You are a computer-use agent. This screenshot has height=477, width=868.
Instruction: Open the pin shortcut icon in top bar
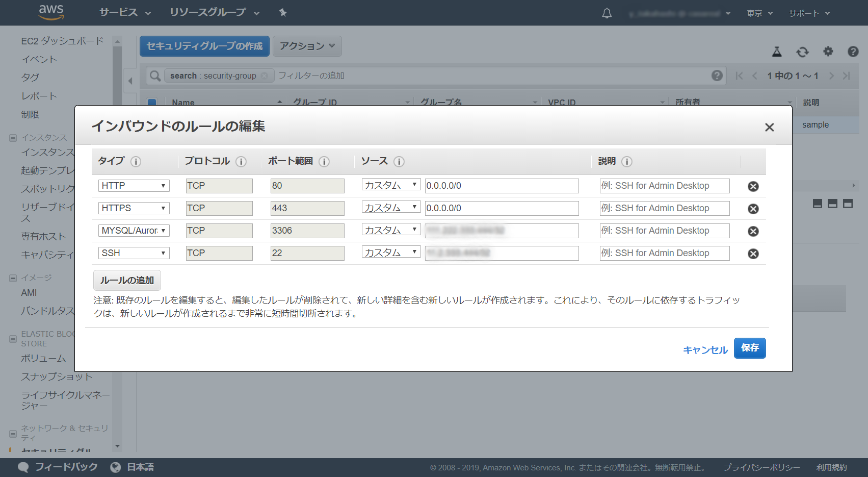283,13
